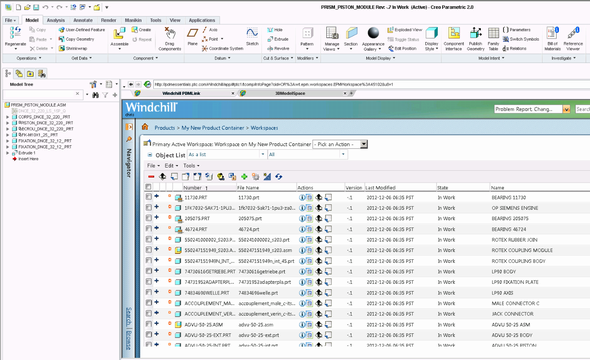Open the As a list view dropdown
590x360 pixels.
pos(226,155)
